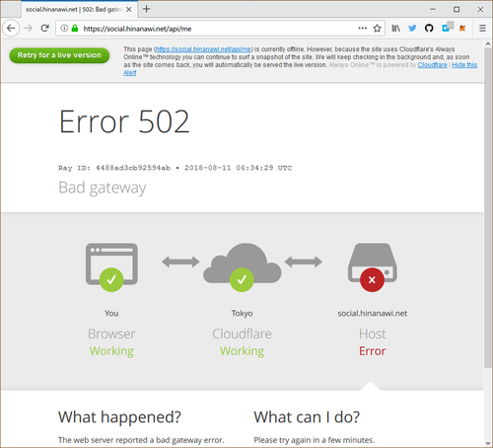
Task: Click the Forward navigation arrow
Action: click(x=29, y=29)
